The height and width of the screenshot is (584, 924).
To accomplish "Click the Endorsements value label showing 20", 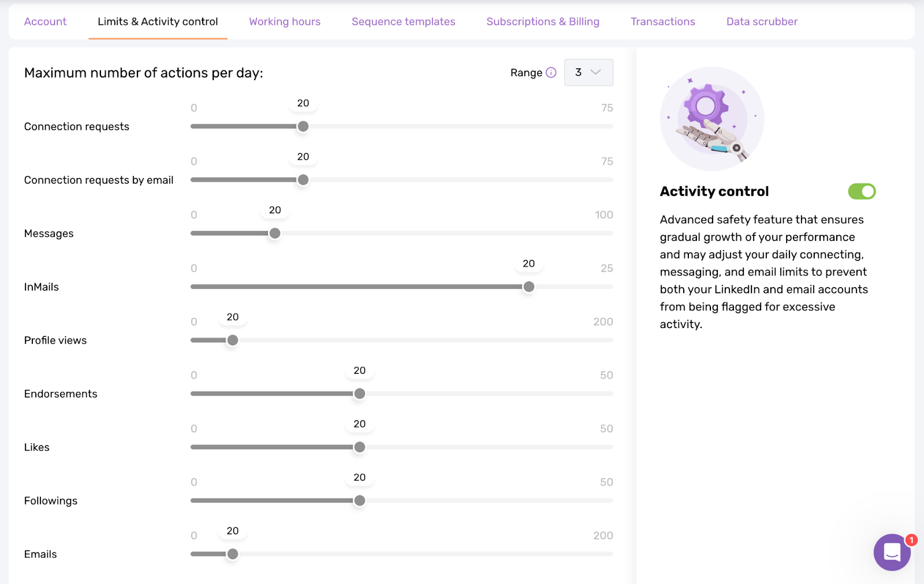I will pos(359,370).
